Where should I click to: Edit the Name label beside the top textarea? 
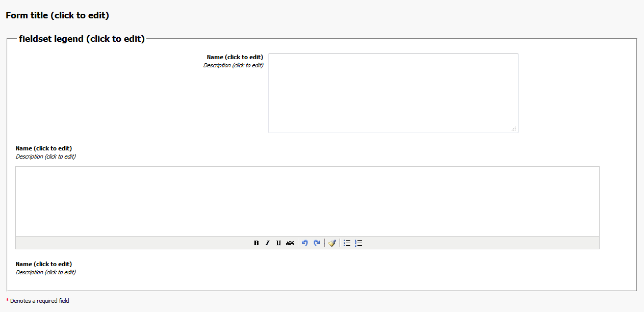(x=235, y=57)
